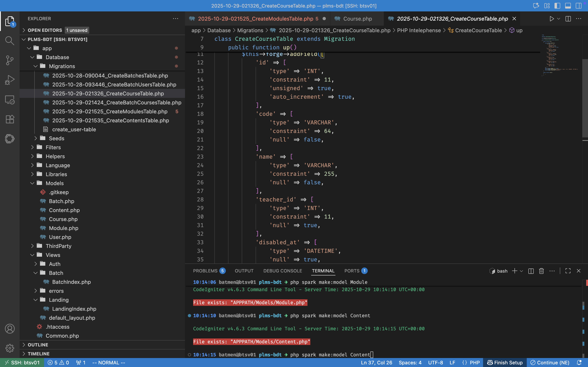The height and width of the screenshot is (367, 588).
Task: Toggle maximize panel size button
Action: coord(568,271)
